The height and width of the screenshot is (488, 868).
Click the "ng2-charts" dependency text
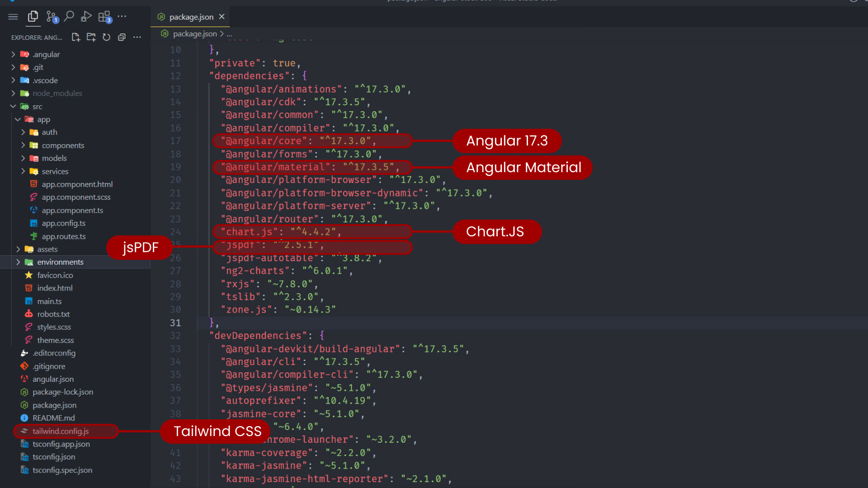(x=255, y=271)
